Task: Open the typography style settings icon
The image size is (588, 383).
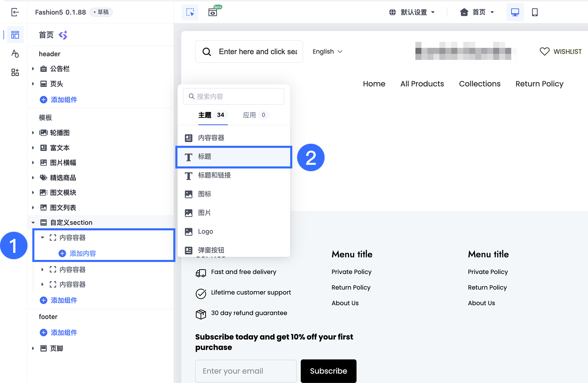Action: [15, 54]
